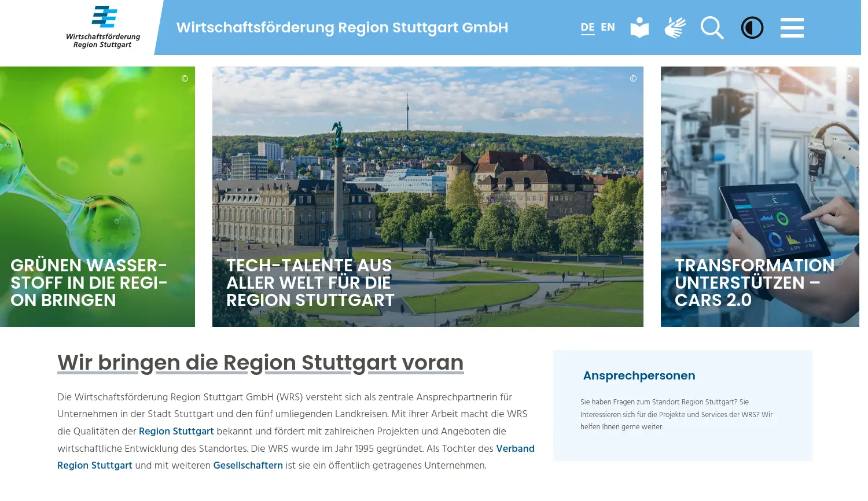
Task: Open the search magnifier icon
Action: tap(712, 27)
